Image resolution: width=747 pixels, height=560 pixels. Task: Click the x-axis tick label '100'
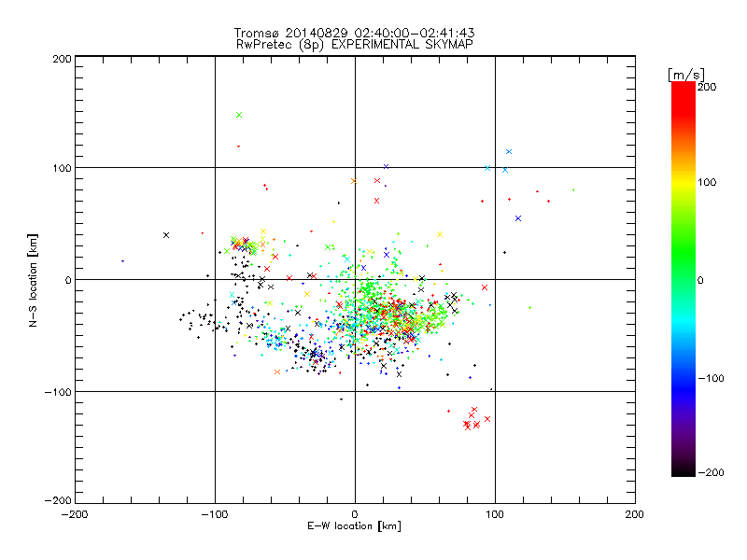(x=495, y=514)
